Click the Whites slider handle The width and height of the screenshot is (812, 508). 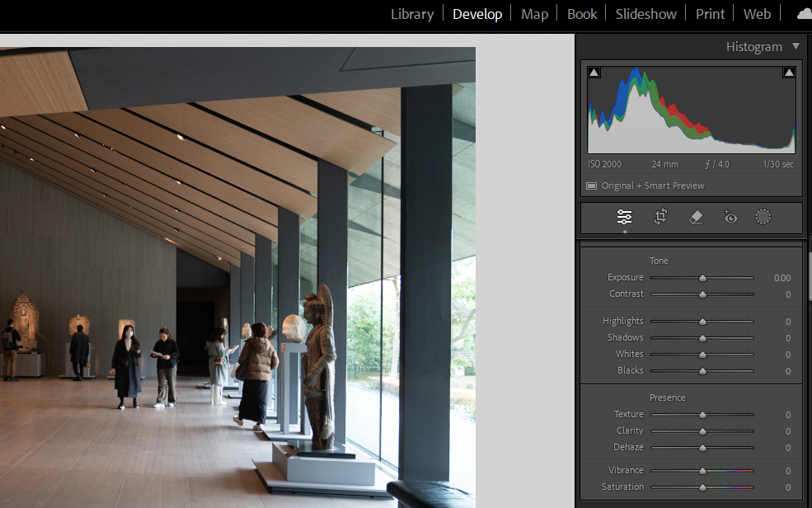[702, 355]
